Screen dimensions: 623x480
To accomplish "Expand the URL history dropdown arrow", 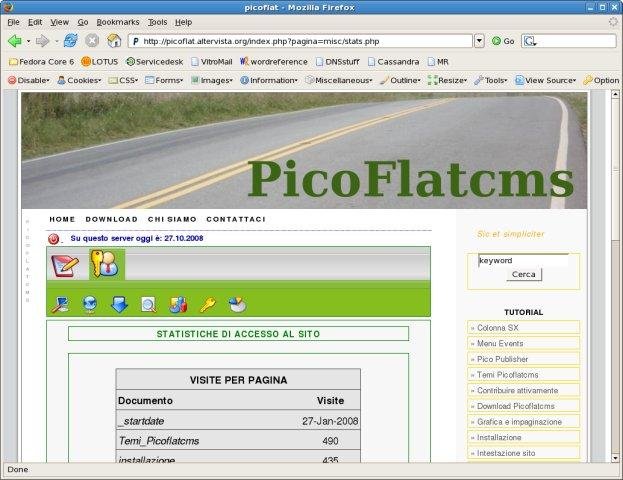I will (480, 41).
